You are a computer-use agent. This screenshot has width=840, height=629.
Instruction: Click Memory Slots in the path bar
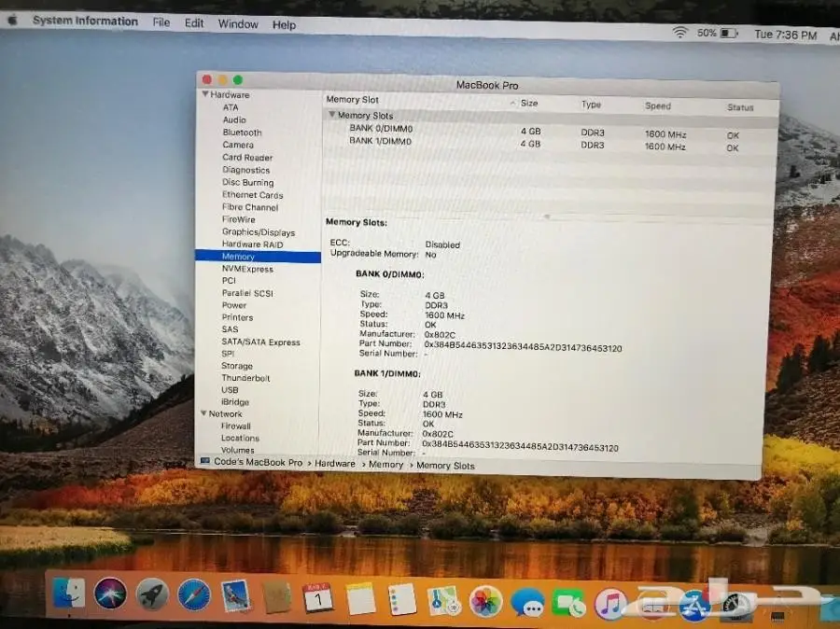pyautogui.click(x=445, y=466)
